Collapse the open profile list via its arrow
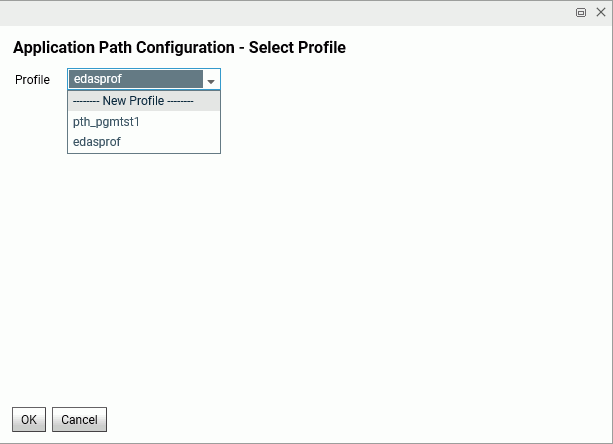The height and width of the screenshot is (444, 613). click(x=211, y=80)
